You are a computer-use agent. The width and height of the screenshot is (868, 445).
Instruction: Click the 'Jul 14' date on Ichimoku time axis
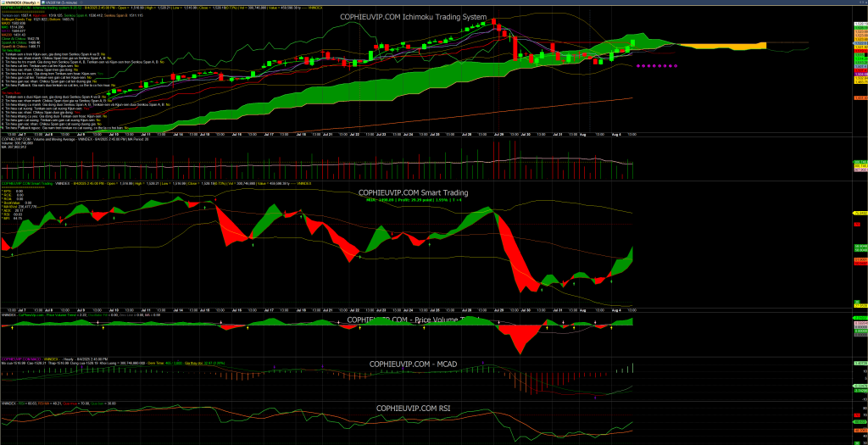coord(177,135)
